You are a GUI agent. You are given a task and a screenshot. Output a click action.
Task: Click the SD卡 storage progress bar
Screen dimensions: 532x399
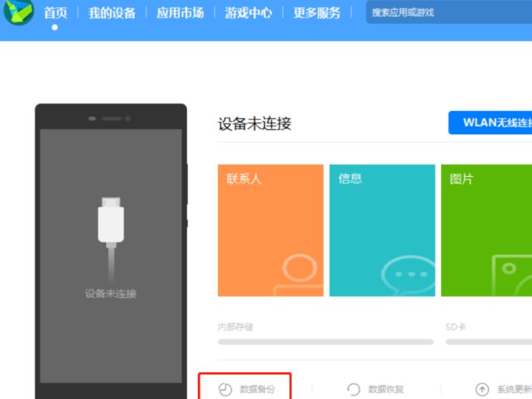(x=489, y=342)
